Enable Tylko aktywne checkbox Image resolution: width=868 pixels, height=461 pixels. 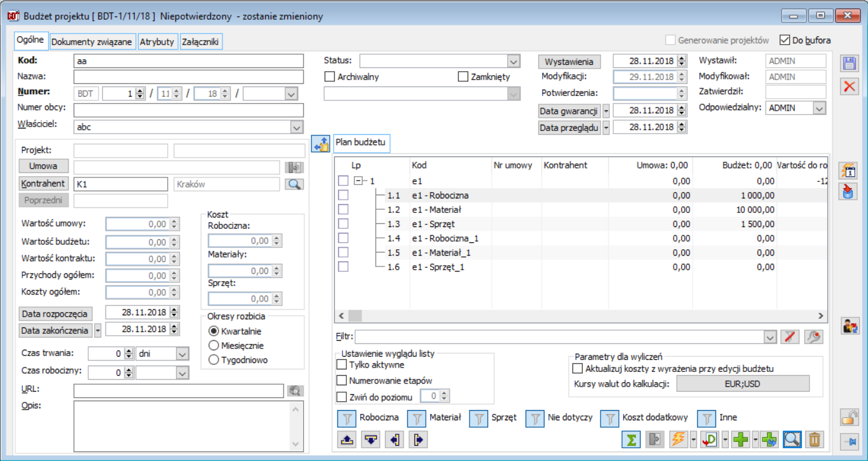[x=342, y=365]
